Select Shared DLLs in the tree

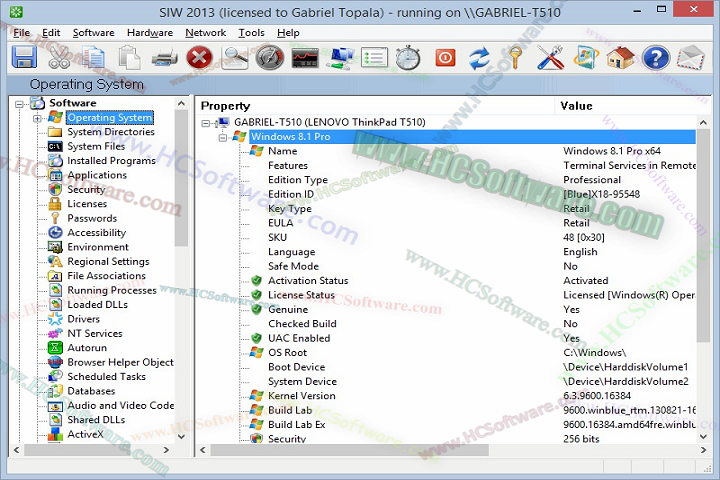(x=96, y=420)
